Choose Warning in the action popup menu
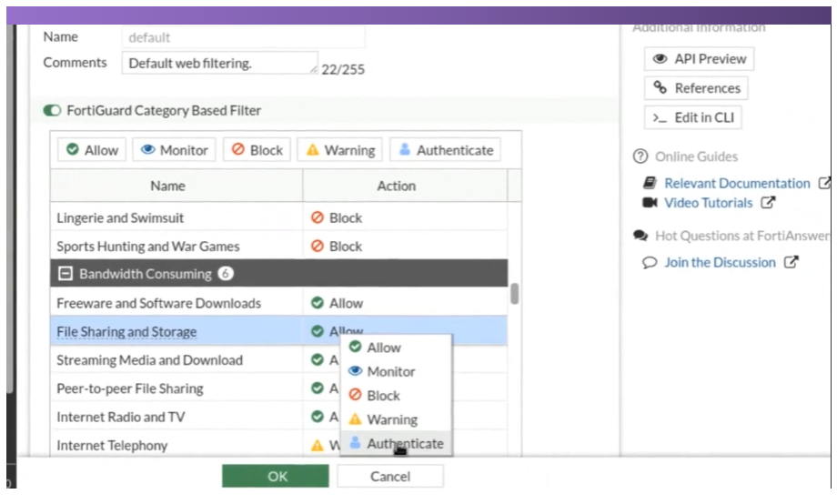The width and height of the screenshot is (837, 504). coord(396,419)
